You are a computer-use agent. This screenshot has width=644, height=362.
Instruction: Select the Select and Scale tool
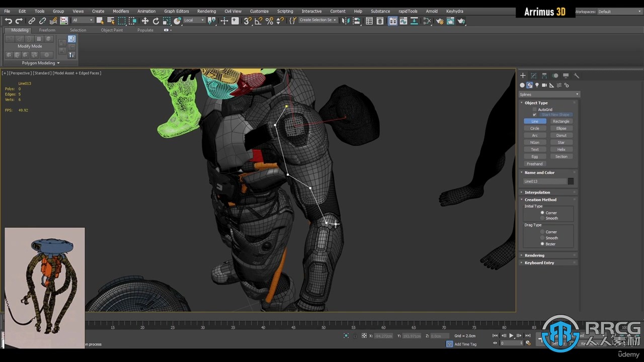point(167,21)
